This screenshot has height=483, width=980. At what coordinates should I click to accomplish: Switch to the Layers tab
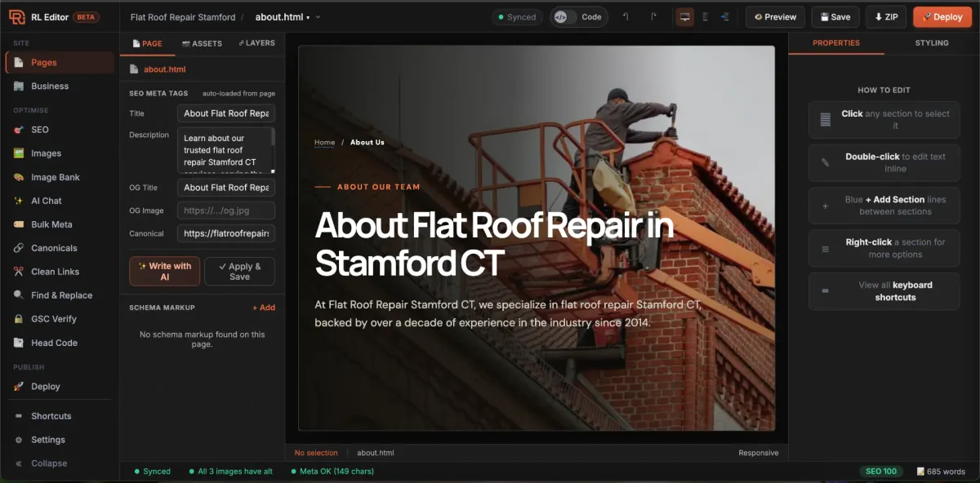pos(256,43)
